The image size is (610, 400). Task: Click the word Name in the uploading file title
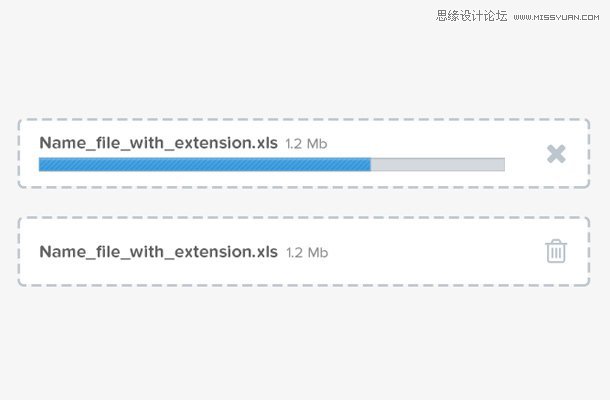pyautogui.click(x=63, y=143)
